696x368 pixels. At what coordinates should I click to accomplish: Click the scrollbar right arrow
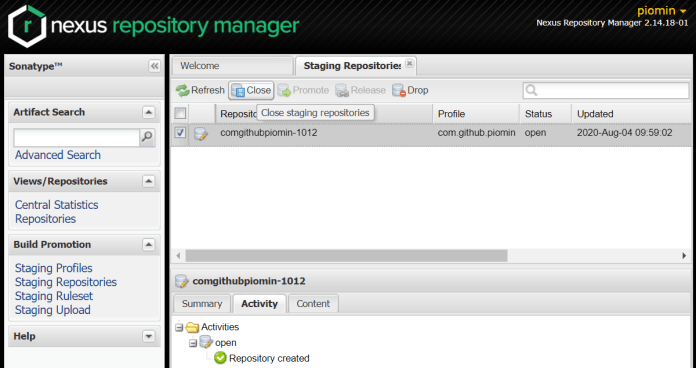point(684,256)
